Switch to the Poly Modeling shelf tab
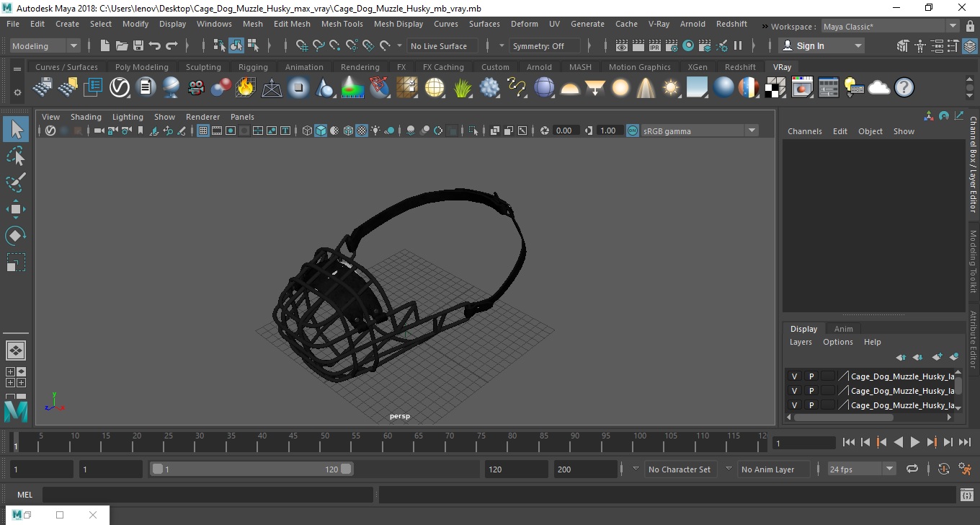Viewport: 980px width, 525px height. click(141, 67)
